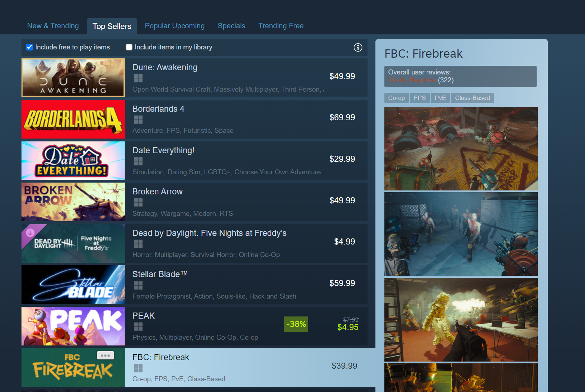Click the Overall user reviews label

[x=419, y=72]
